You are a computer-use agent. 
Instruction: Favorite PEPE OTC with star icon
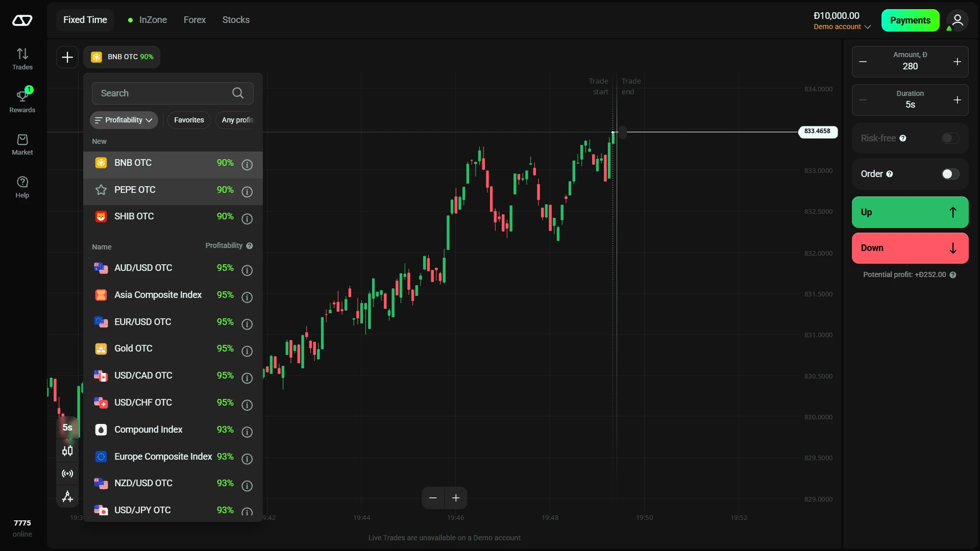point(101,190)
